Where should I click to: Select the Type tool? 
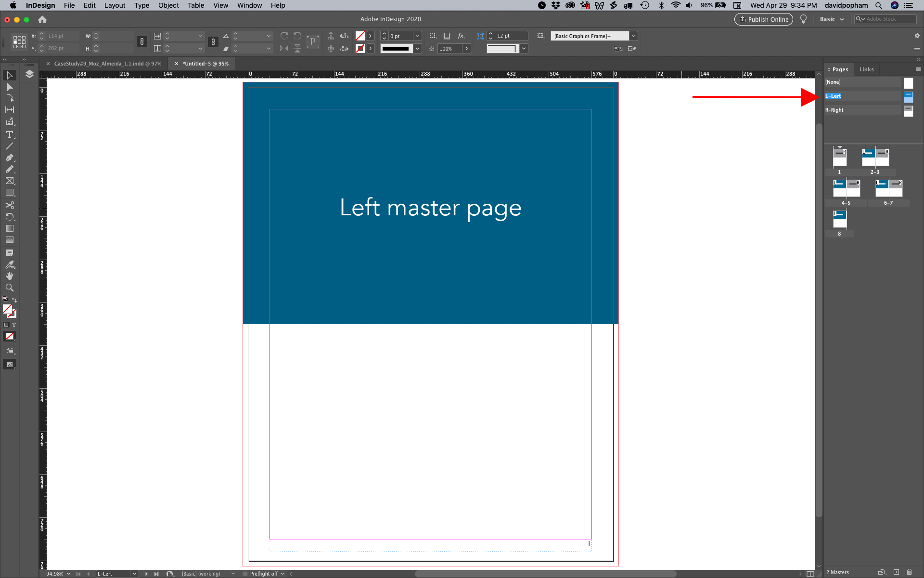pyautogui.click(x=10, y=135)
